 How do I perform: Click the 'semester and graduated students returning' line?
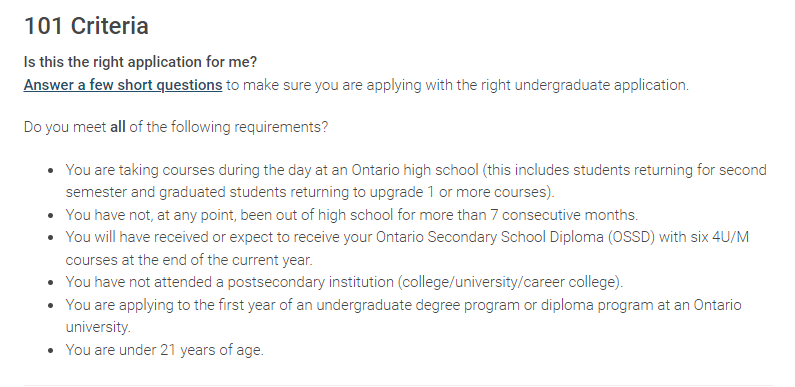(310, 192)
